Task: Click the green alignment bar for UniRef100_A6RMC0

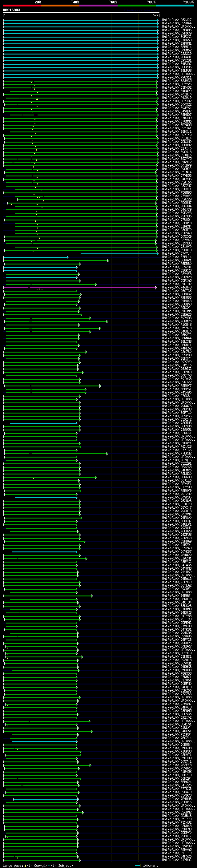Action: click(x=56, y=321)
